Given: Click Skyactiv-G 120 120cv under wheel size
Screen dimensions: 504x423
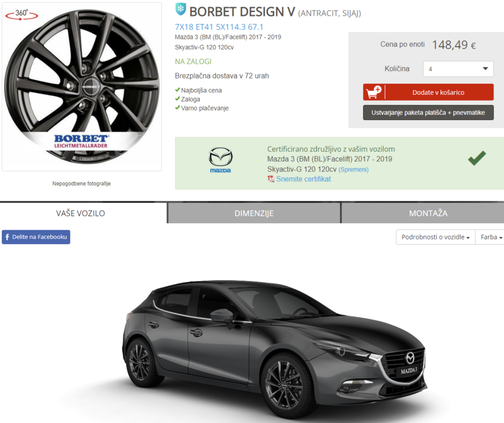Looking at the screenshot, I should [205, 47].
